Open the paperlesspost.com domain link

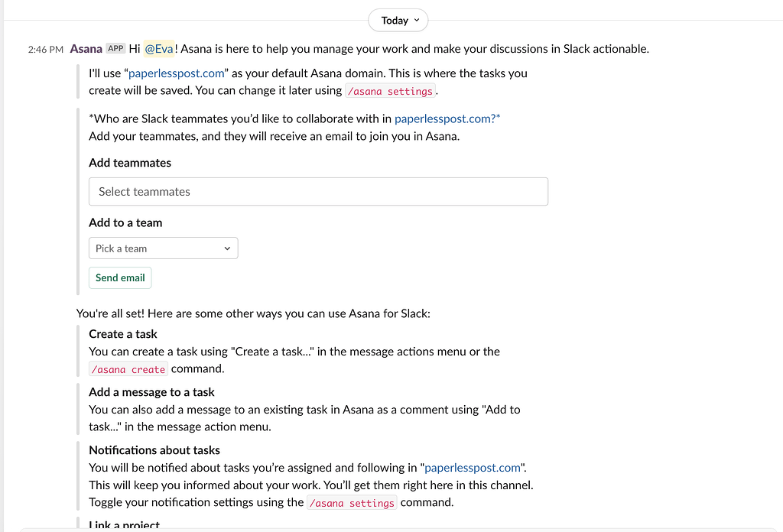click(x=176, y=73)
